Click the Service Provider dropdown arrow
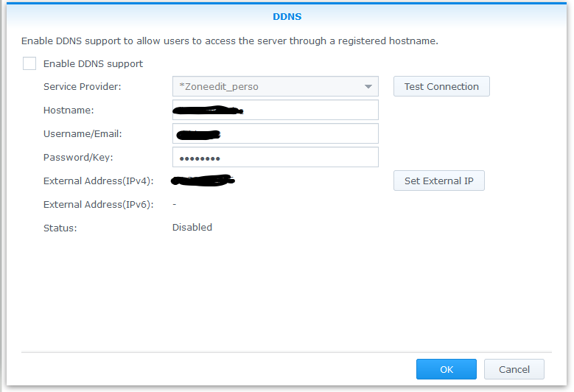574x392 pixels. click(368, 87)
